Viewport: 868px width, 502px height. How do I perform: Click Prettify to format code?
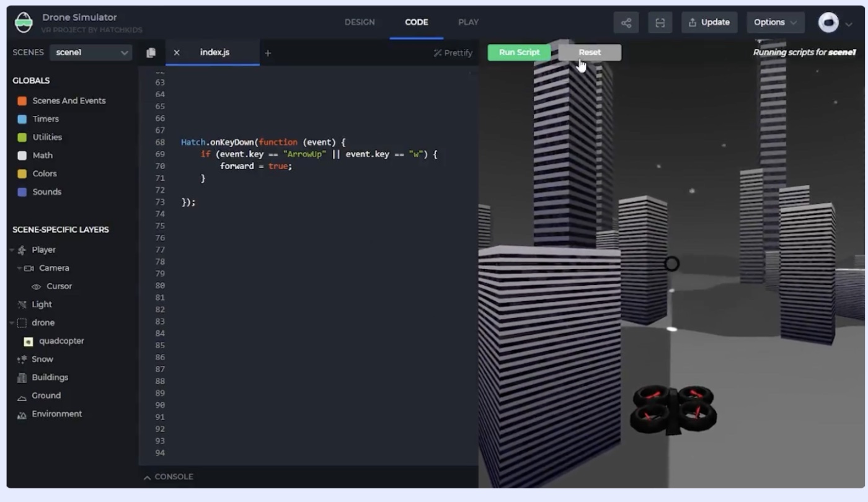pos(453,53)
